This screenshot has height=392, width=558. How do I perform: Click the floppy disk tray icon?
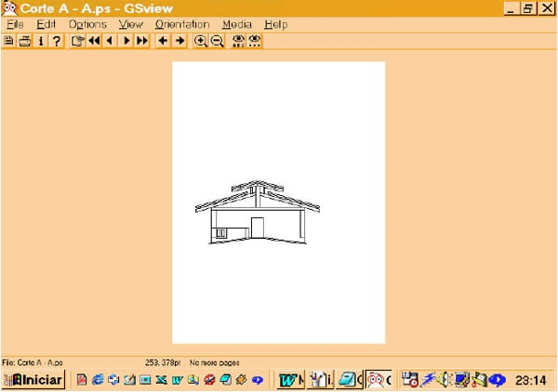(409, 380)
